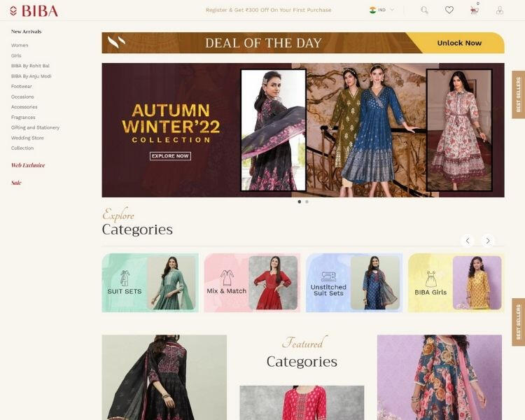Open the upper Best Sellers side tab
Viewport: 525px width, 420px height.
pyautogui.click(x=518, y=94)
